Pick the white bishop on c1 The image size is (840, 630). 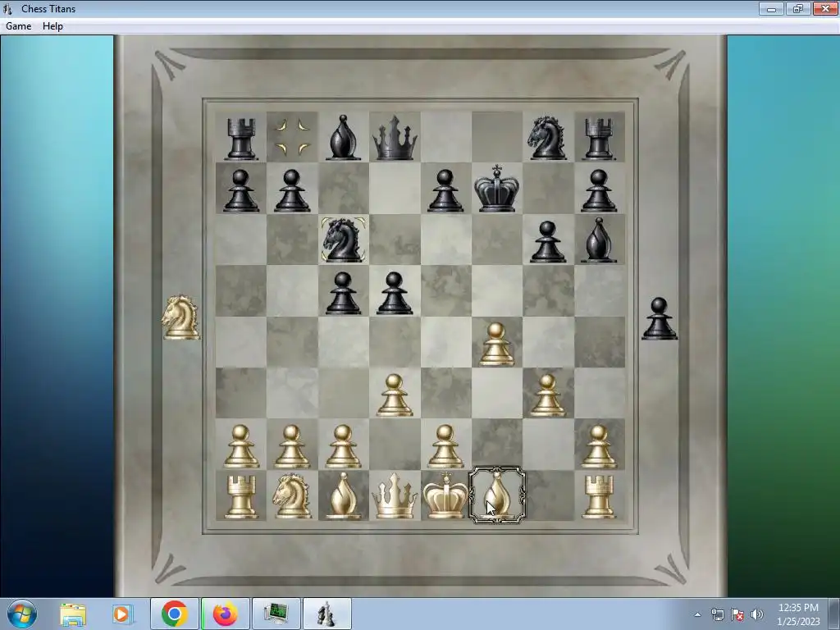(343, 496)
